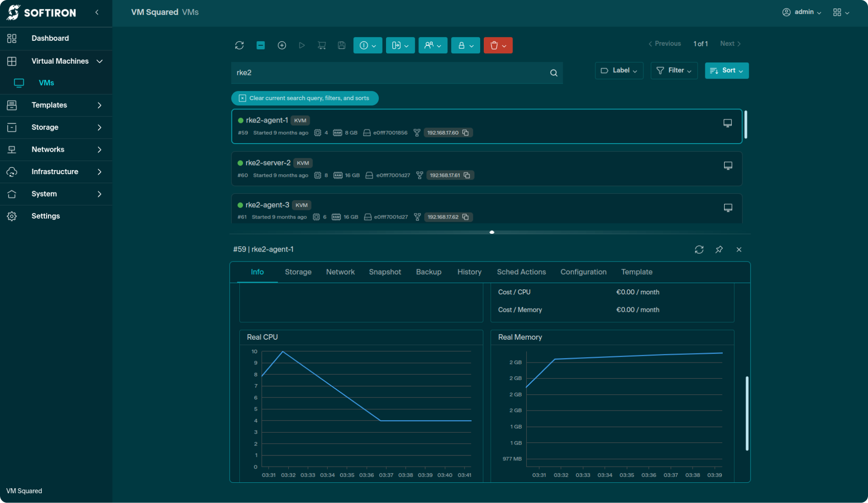
Task: Click the create VM plus icon
Action: pyautogui.click(x=282, y=45)
